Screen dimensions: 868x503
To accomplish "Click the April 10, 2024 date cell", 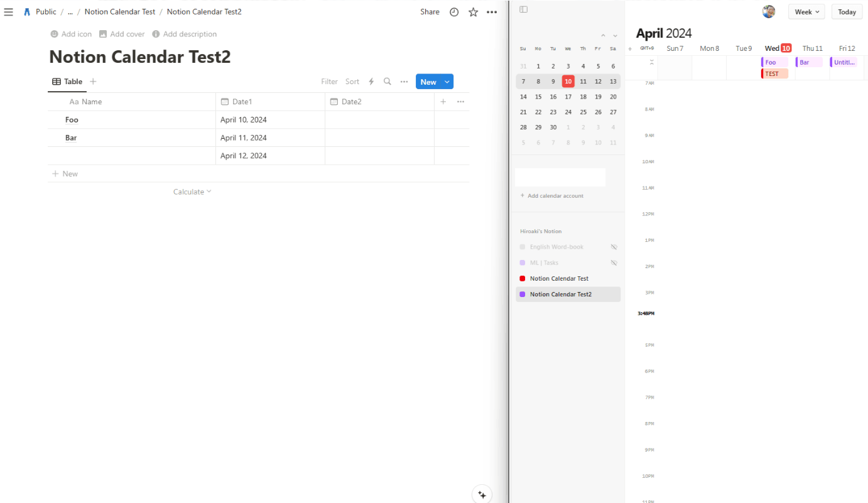I will (x=270, y=120).
